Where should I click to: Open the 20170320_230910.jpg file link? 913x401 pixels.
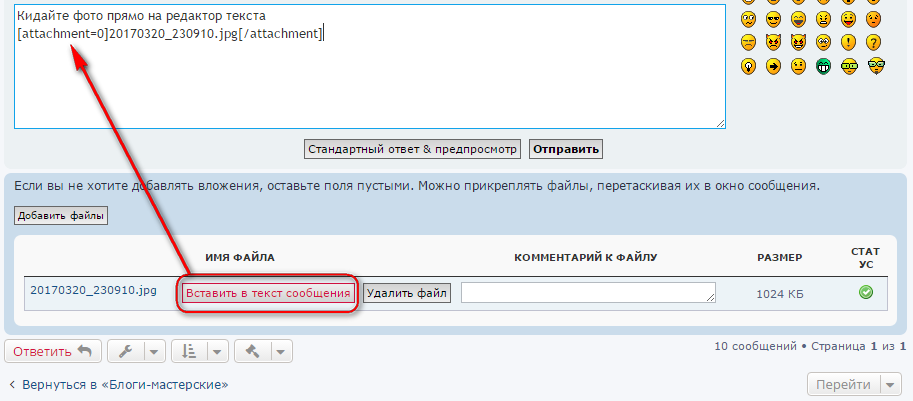[x=93, y=290]
